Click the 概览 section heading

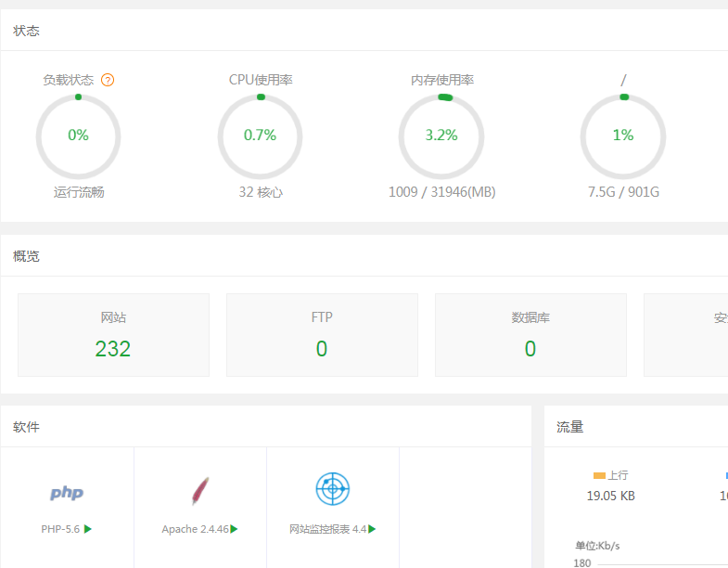coord(26,256)
